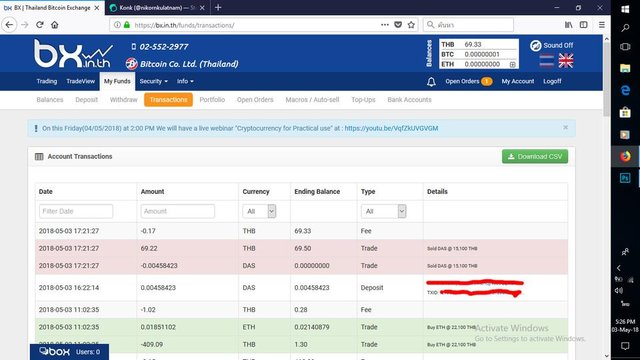This screenshot has width=640, height=360.
Task: Select the Transactions sub-tab
Action: (168, 100)
